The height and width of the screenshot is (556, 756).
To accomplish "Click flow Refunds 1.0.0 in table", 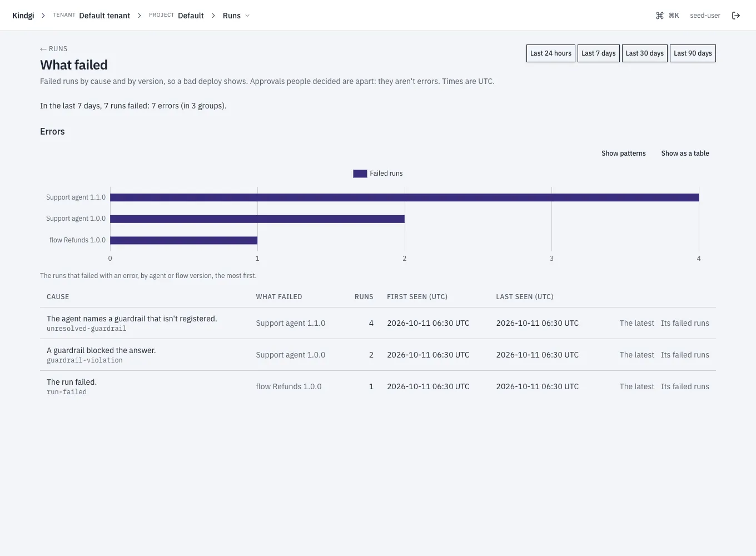I will tap(289, 386).
